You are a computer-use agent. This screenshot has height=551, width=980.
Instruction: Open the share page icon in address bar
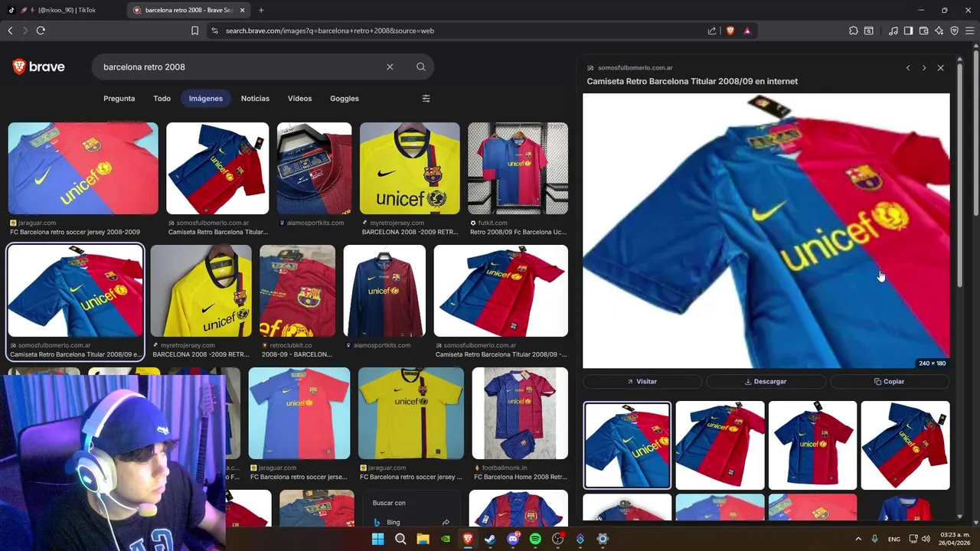point(712,31)
